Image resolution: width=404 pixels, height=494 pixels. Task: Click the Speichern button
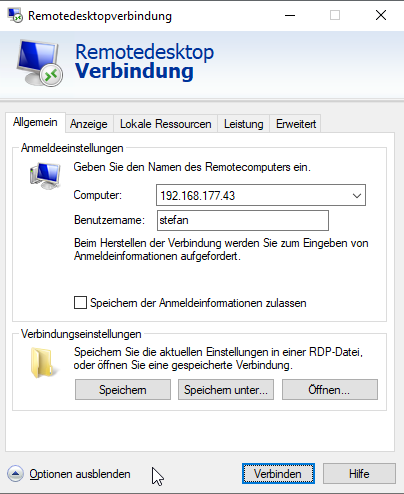coord(123,389)
